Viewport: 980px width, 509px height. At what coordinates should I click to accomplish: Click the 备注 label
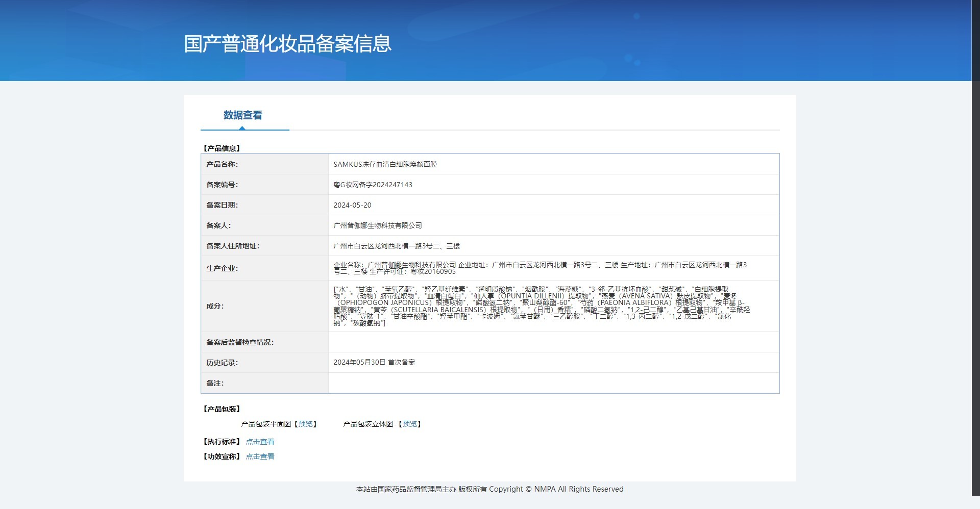215,383
